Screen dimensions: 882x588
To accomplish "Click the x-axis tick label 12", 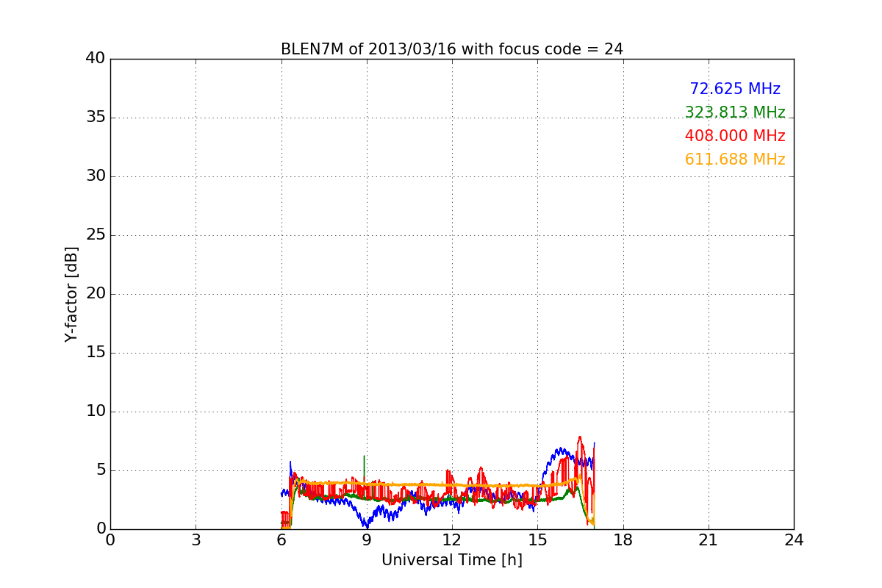I will pos(452,539).
